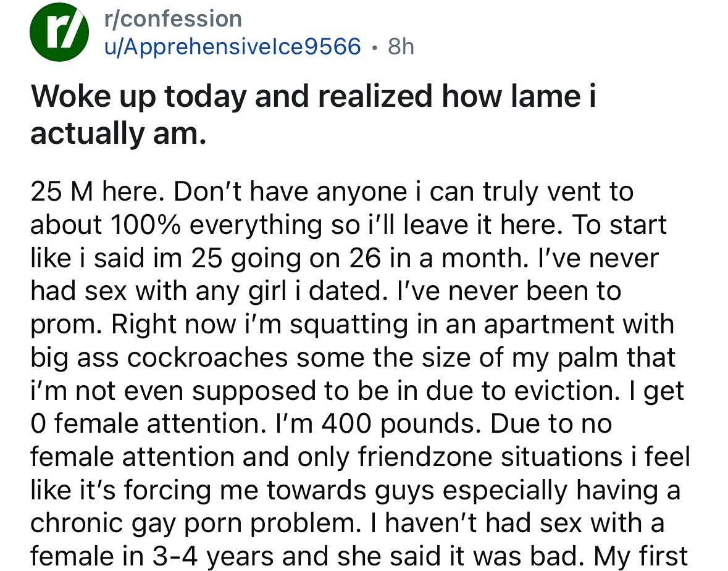Click the 8h post timestamp
728x571 pixels.
(x=401, y=46)
